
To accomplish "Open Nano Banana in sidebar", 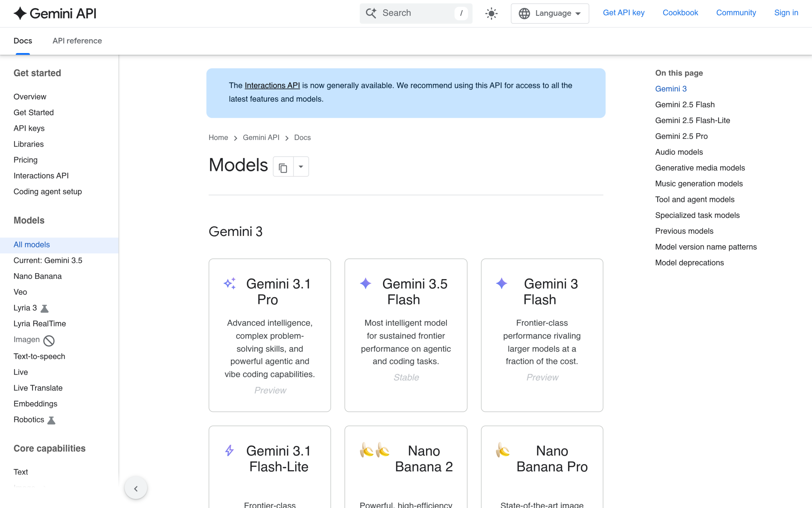I will [x=37, y=276].
